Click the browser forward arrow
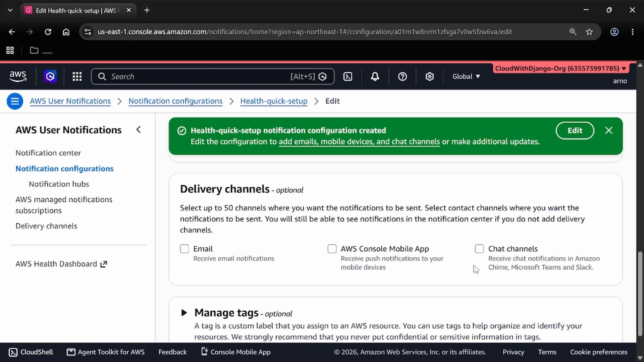Viewport: 644px width, 362px height. [x=30, y=32]
